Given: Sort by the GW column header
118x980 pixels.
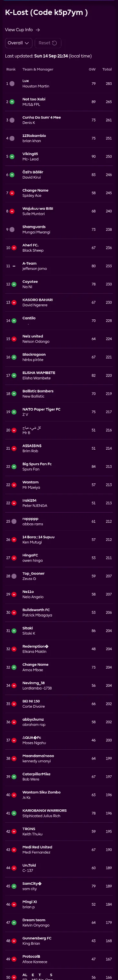Looking at the screenshot, I should click(92, 69).
